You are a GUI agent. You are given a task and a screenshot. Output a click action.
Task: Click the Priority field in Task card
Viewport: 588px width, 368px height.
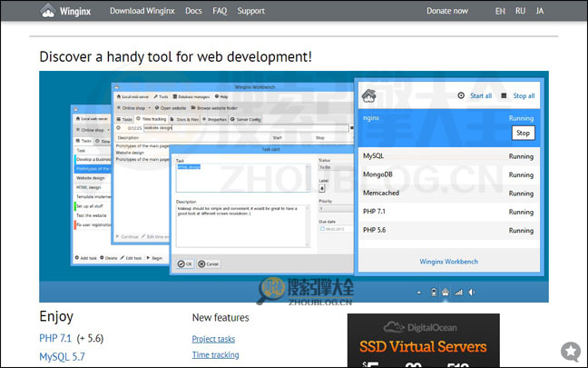click(336, 208)
